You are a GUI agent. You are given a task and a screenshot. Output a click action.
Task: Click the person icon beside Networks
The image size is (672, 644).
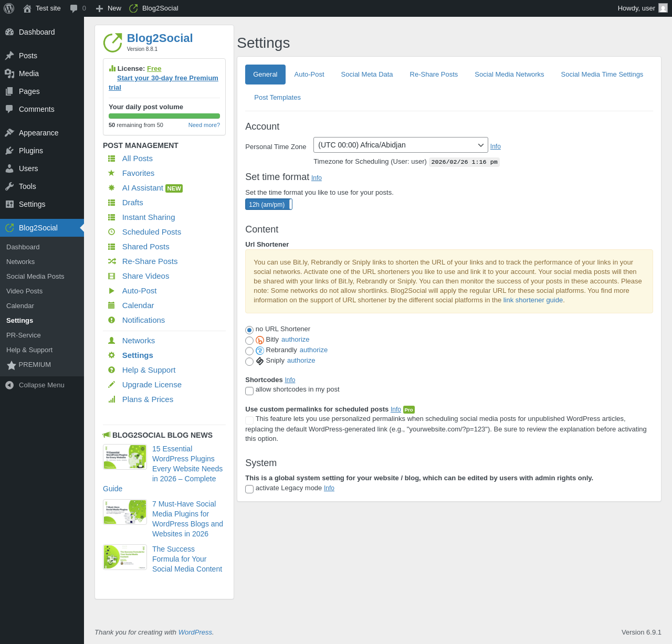pyautogui.click(x=111, y=341)
